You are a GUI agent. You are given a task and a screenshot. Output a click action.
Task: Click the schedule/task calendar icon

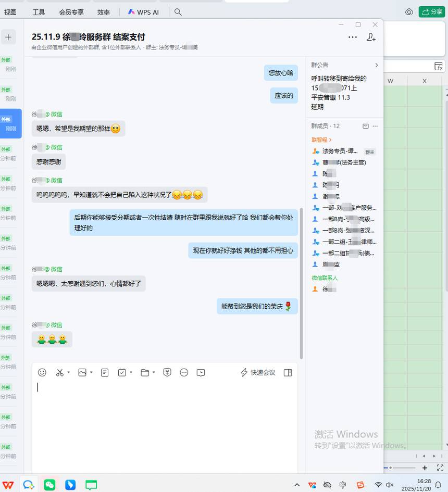point(122,372)
